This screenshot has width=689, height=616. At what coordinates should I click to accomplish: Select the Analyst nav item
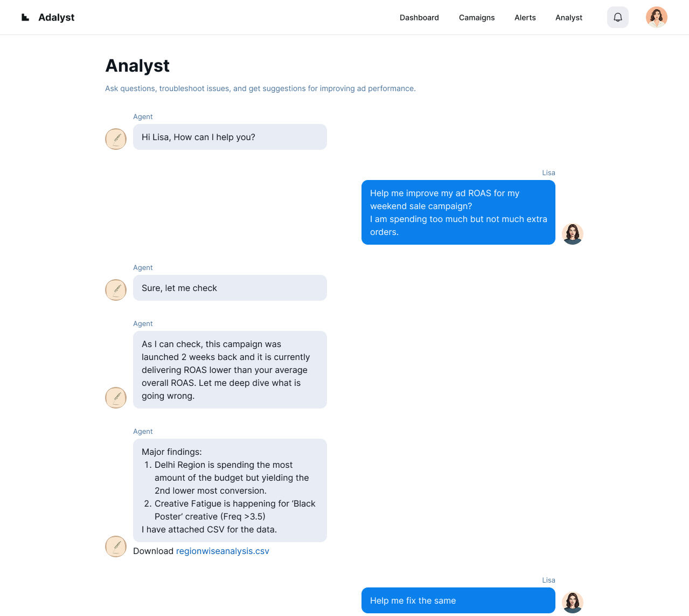coord(569,18)
